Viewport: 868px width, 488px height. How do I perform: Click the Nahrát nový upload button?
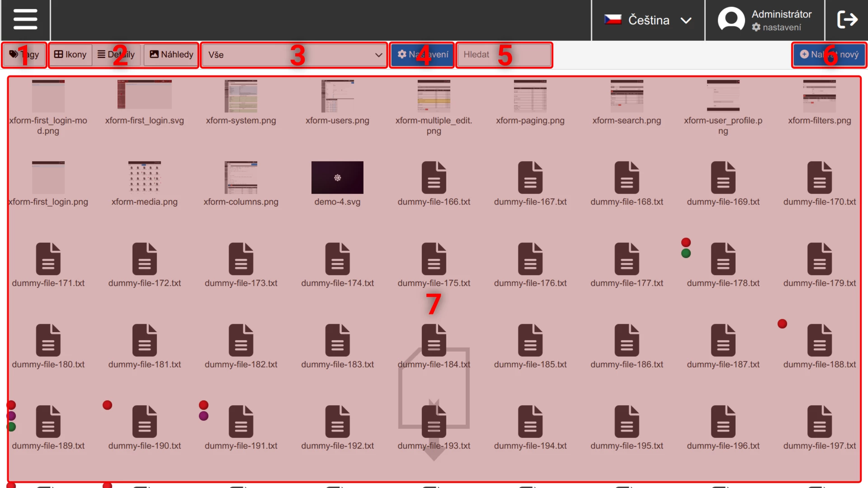point(829,55)
